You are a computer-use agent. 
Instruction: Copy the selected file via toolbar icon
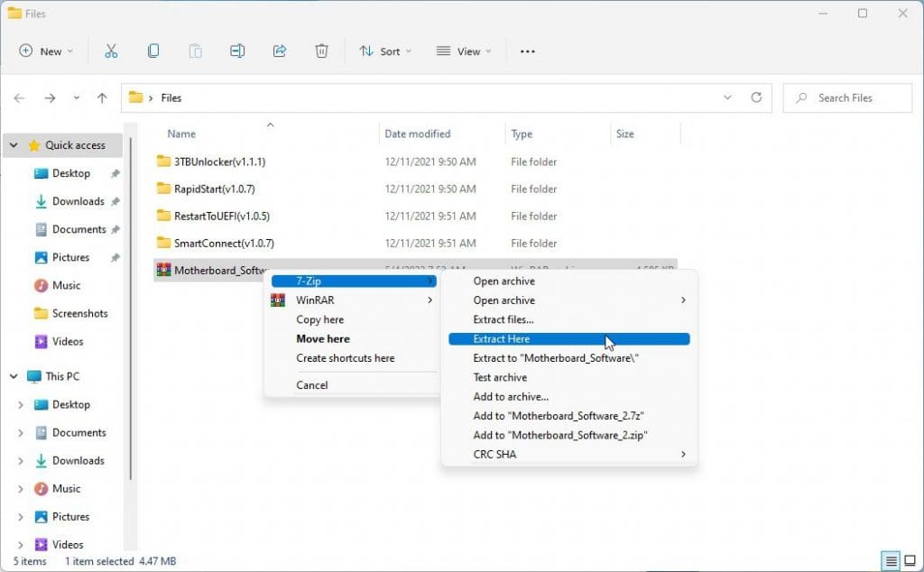[x=153, y=51]
